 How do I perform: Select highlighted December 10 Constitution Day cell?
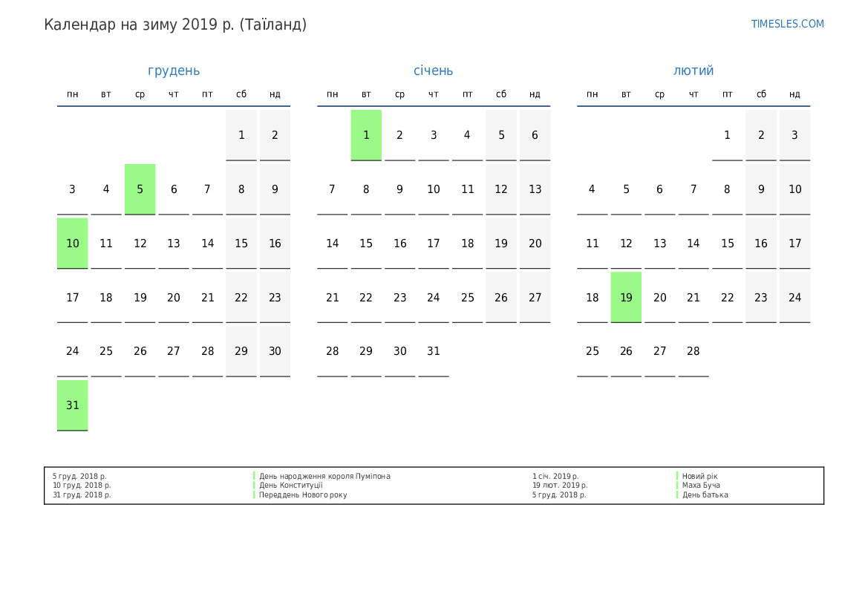[x=72, y=244]
